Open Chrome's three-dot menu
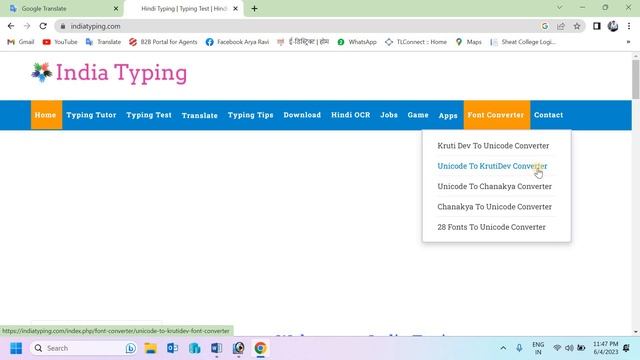This screenshot has width=640, height=360. click(x=629, y=26)
